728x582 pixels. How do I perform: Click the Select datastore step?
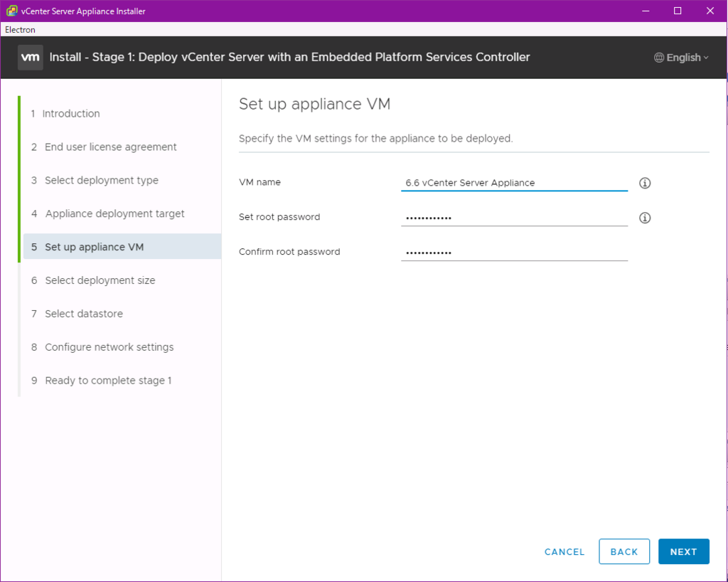[77, 314]
